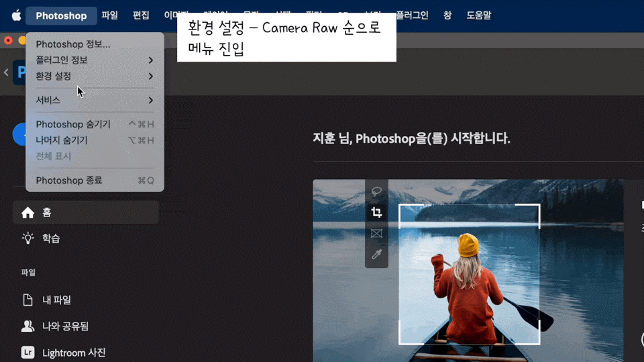The height and width of the screenshot is (362, 644).
Task: Click the 내 파일 document icon
Action: pyautogui.click(x=28, y=300)
